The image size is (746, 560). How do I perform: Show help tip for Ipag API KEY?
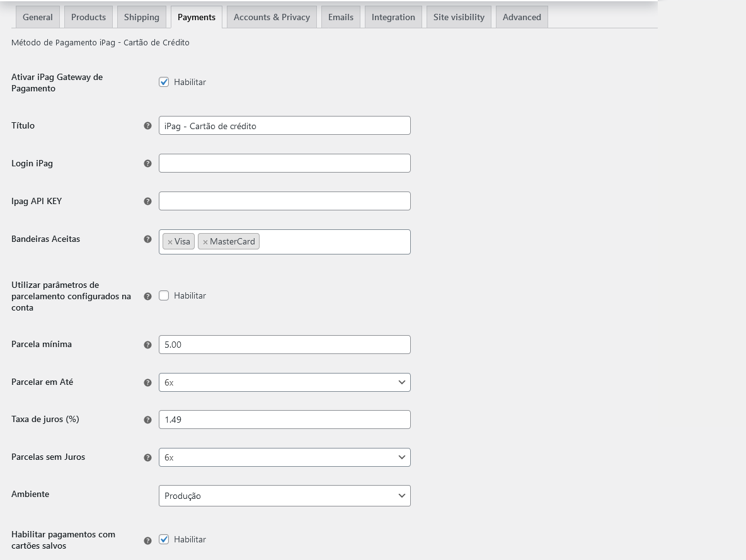pyautogui.click(x=147, y=201)
